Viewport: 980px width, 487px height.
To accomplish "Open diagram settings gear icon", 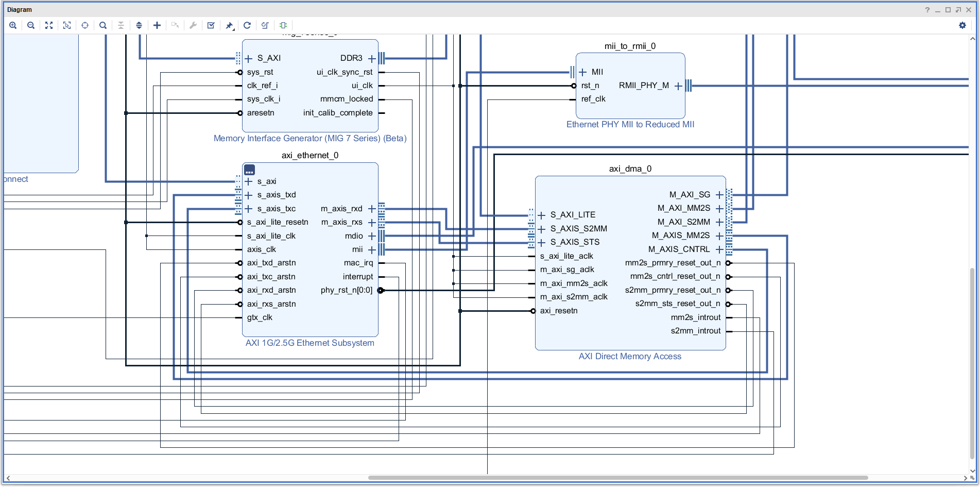I will [x=962, y=25].
